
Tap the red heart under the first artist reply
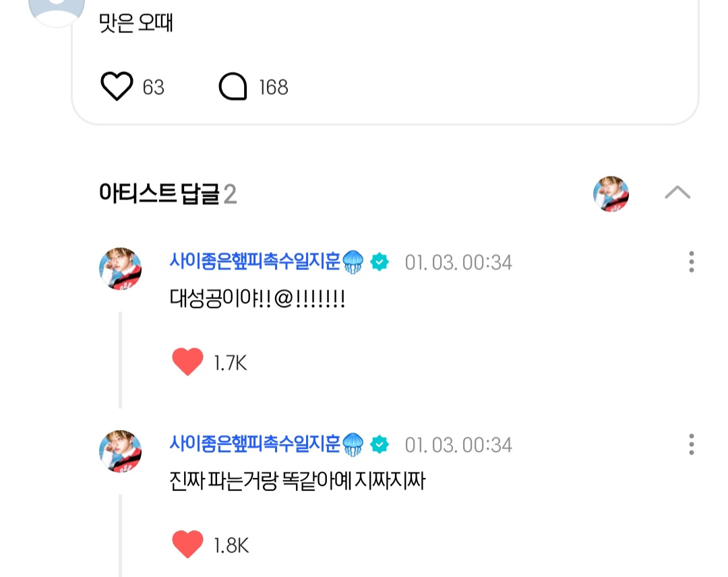pyautogui.click(x=187, y=362)
